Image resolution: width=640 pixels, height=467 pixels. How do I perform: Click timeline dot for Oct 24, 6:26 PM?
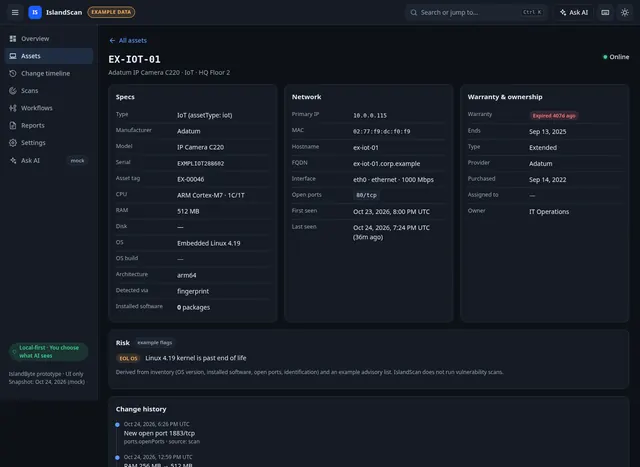118,425
